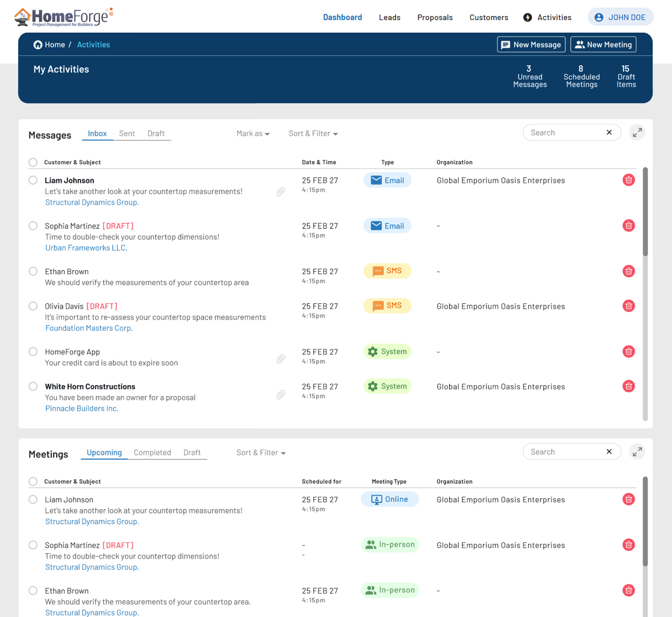Expand the Messages panel to fullscreen

(x=637, y=133)
